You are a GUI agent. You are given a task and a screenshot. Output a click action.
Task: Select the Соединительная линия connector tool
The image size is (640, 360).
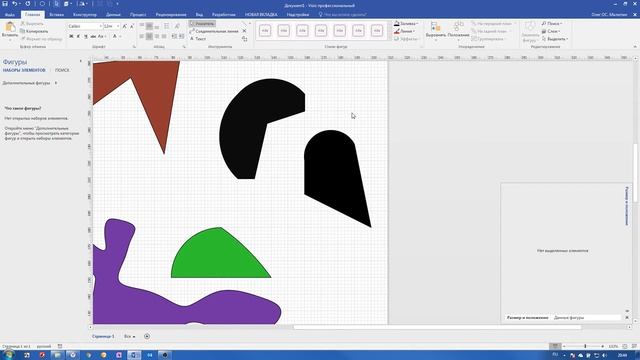pos(214,31)
